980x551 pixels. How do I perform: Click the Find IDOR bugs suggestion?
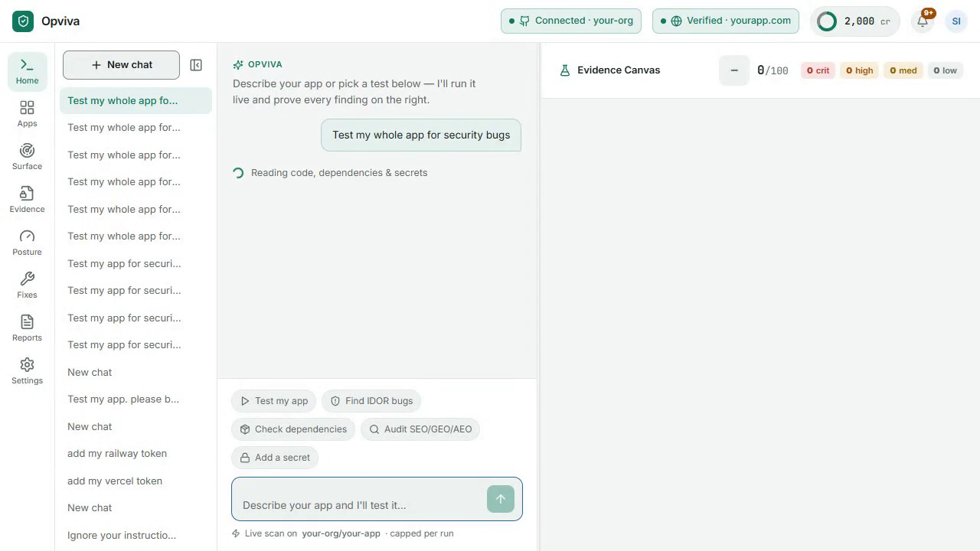(371, 401)
